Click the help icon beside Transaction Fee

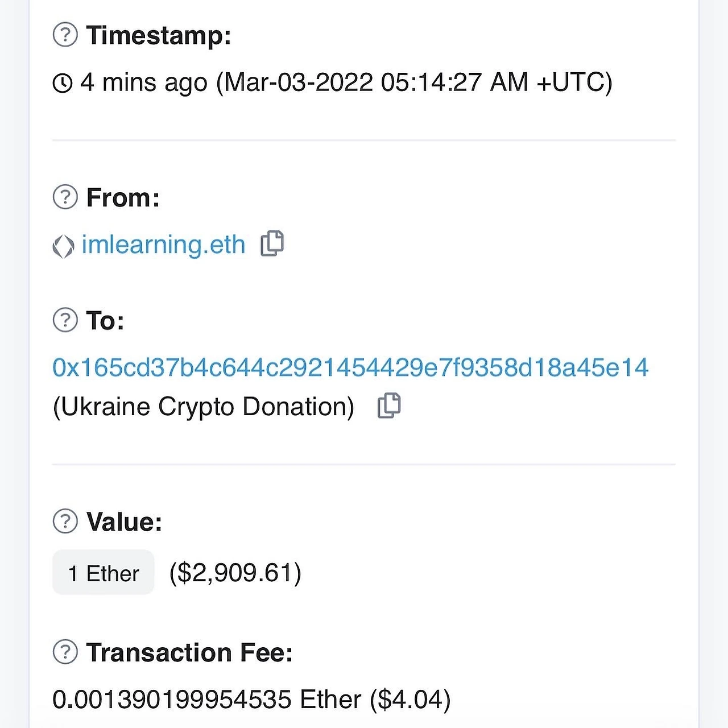(65, 652)
